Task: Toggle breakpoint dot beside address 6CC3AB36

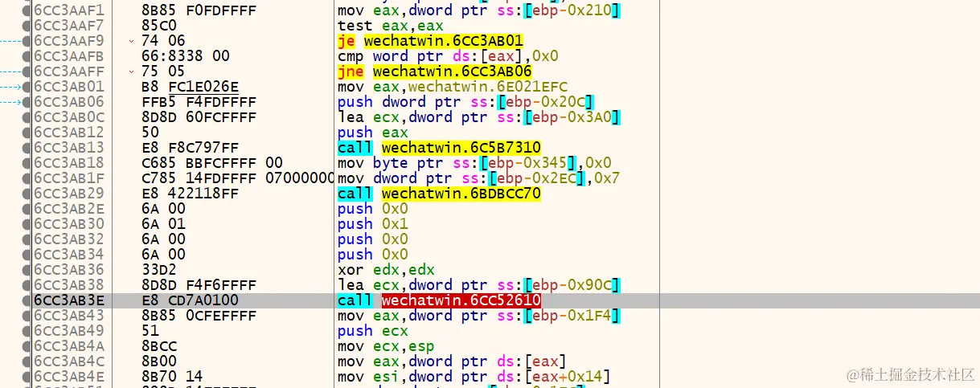Action: tap(28, 270)
